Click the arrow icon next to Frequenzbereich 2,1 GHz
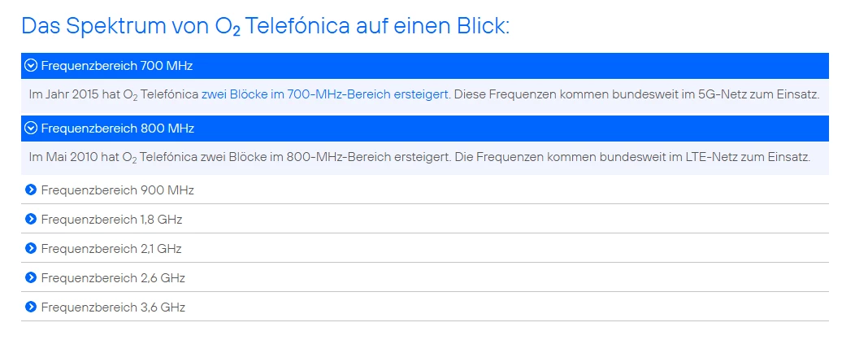 [31, 248]
